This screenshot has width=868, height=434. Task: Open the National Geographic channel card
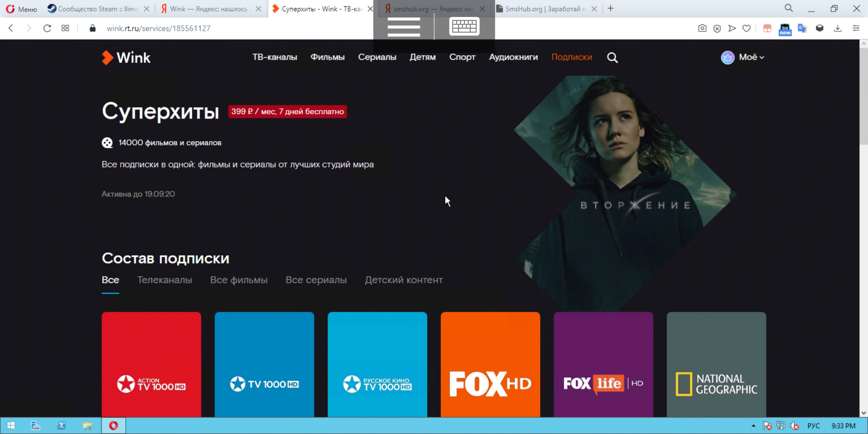(717, 364)
